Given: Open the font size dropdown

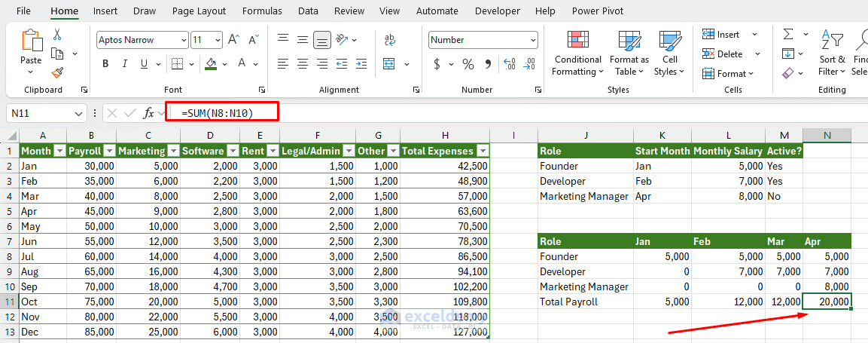Looking at the screenshot, I should click(x=218, y=40).
